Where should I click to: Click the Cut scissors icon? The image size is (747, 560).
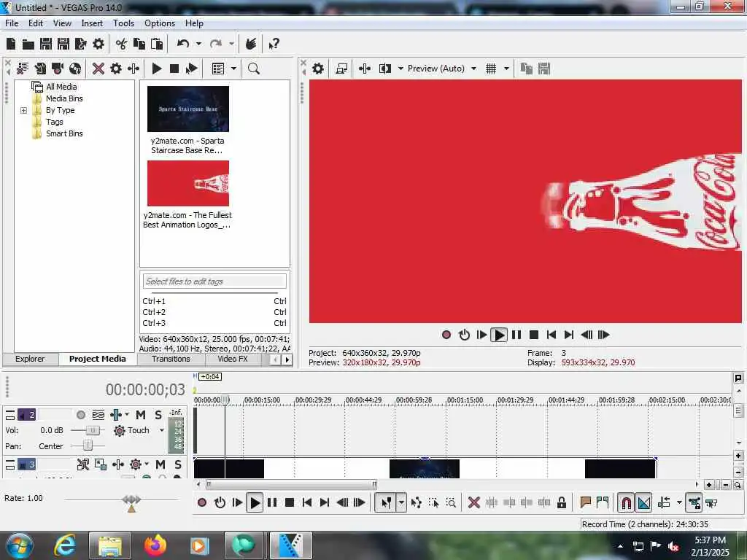(x=122, y=44)
